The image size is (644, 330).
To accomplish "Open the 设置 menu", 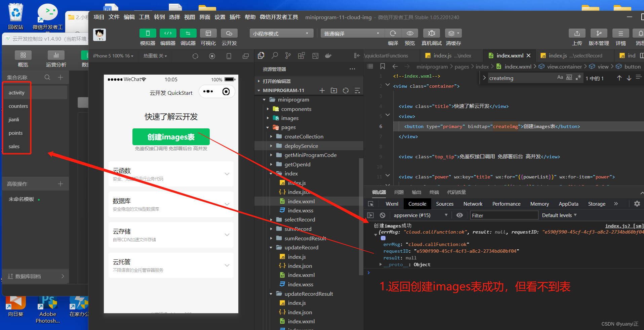I will coord(220,17).
